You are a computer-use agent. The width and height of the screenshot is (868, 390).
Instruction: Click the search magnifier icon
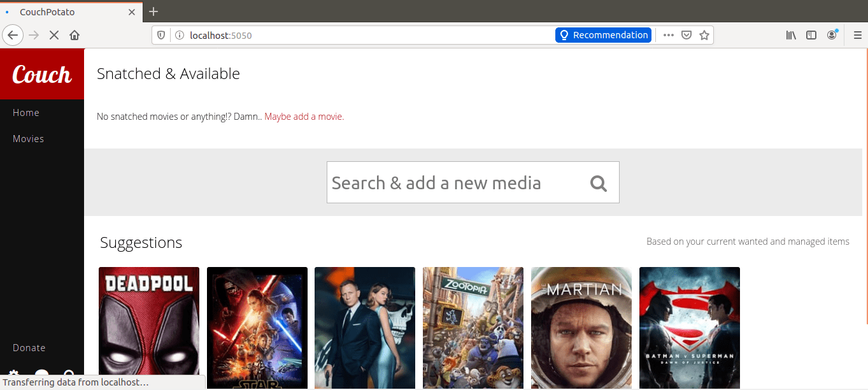click(599, 183)
